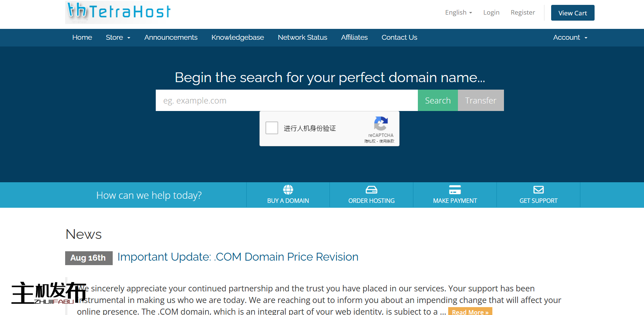Viewport: 644px width, 315px height.
Task: Go to the Announcements menu item
Action: 171,37
